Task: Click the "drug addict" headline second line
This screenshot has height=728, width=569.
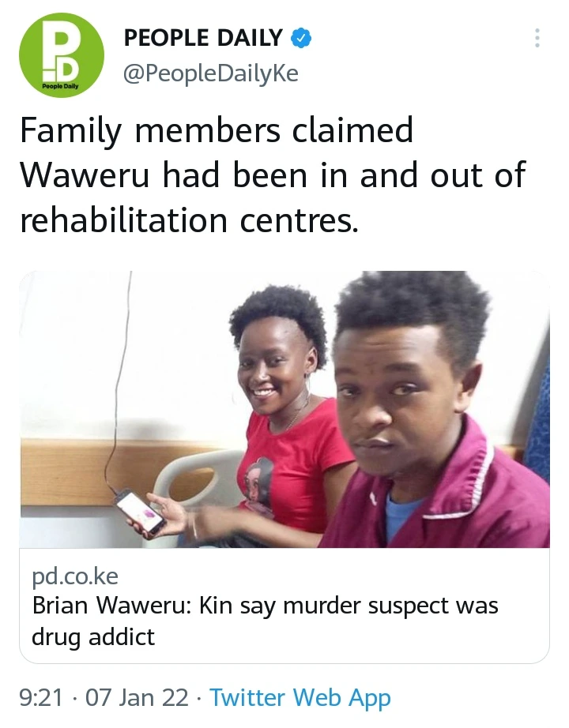Action: pos(93,636)
